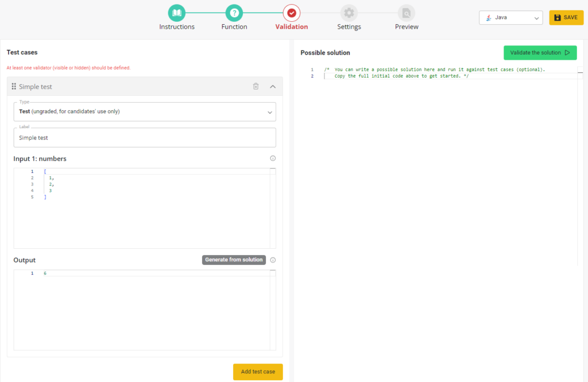Switch to the Instructions step

tap(177, 26)
